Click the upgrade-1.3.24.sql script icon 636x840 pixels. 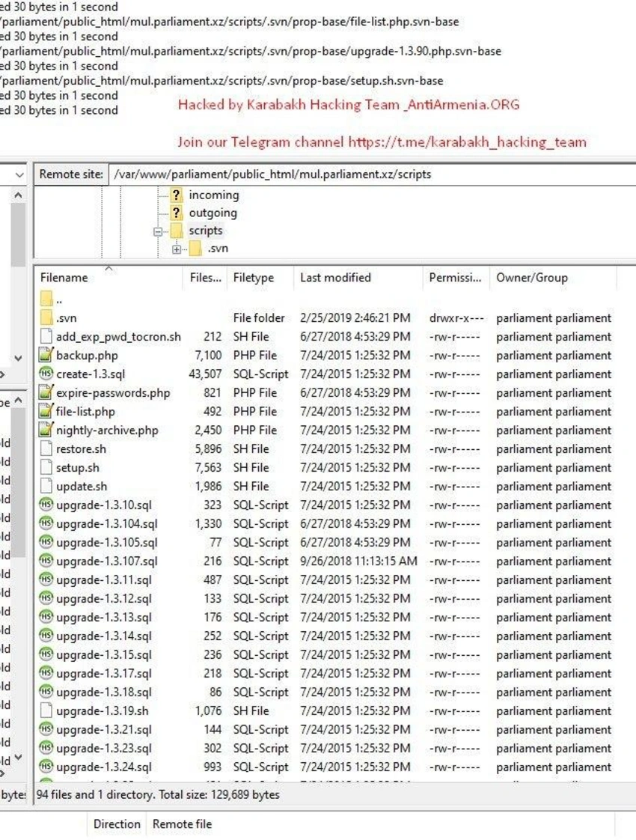click(x=46, y=767)
